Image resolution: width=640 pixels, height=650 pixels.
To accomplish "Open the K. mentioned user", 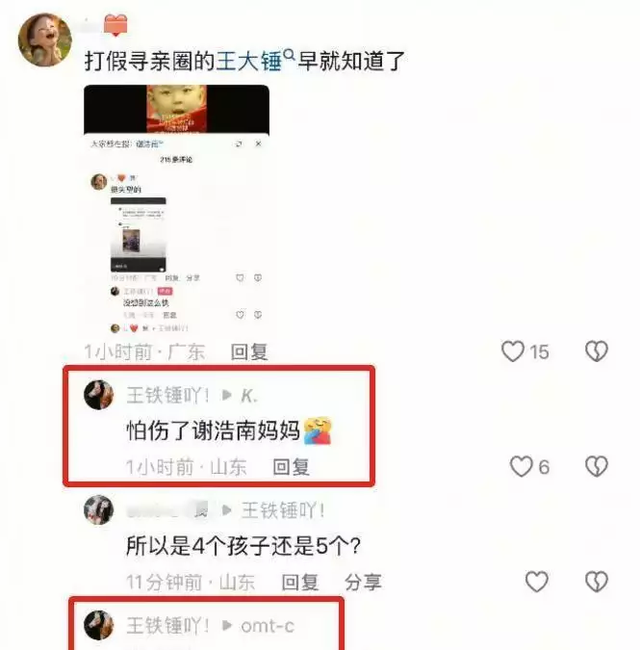I will pos(249,396).
